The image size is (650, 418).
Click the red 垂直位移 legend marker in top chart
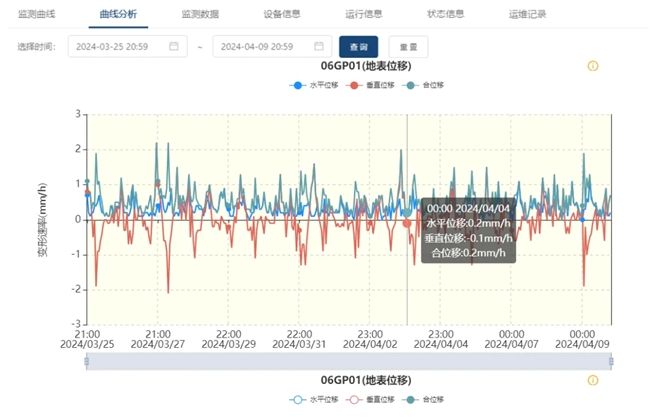point(355,85)
